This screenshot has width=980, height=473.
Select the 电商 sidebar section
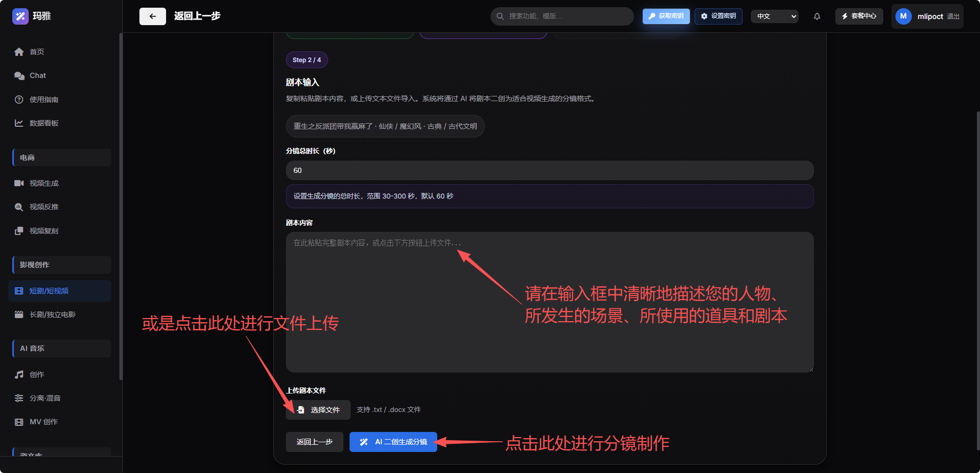(x=62, y=157)
